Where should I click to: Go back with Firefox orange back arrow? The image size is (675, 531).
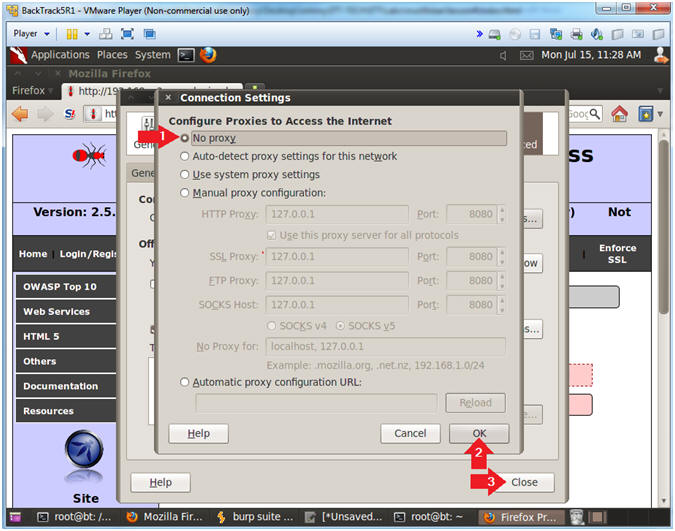coord(20,114)
